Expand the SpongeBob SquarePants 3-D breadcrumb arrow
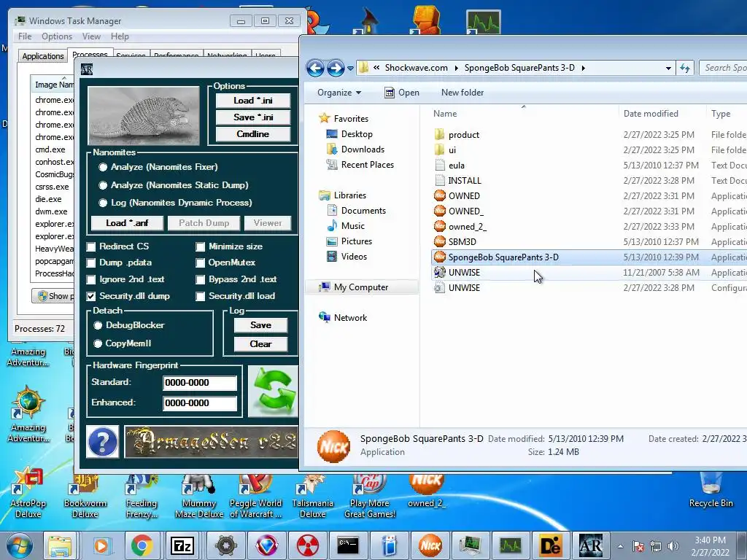 [583, 68]
